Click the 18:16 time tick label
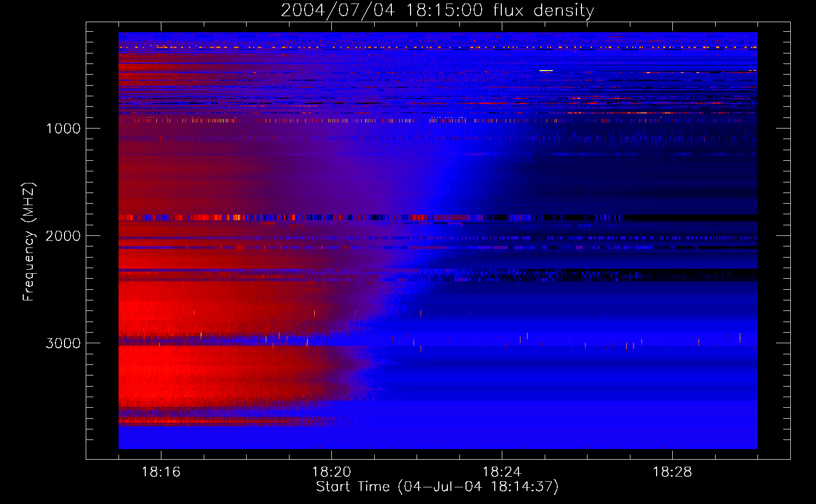Image resolution: width=816 pixels, height=504 pixels. pyautogui.click(x=161, y=472)
